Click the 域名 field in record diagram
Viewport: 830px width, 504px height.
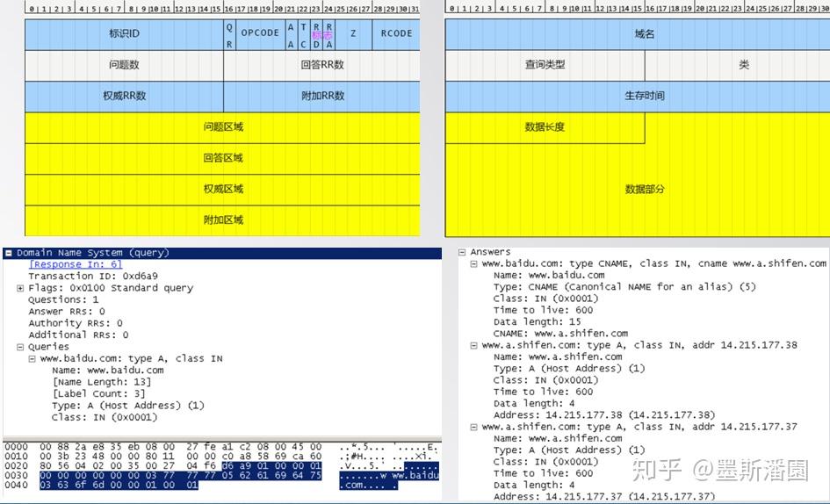(638, 34)
